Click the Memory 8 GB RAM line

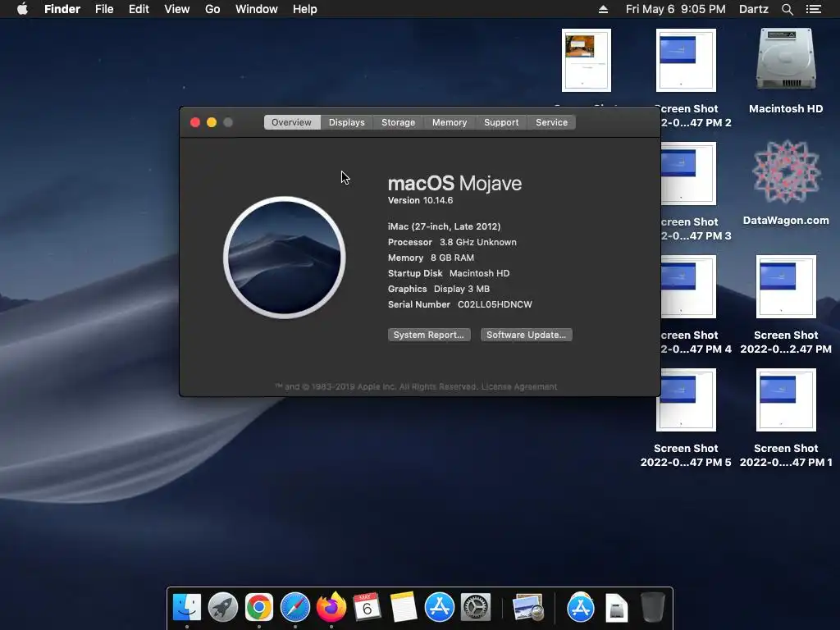pyautogui.click(x=431, y=258)
